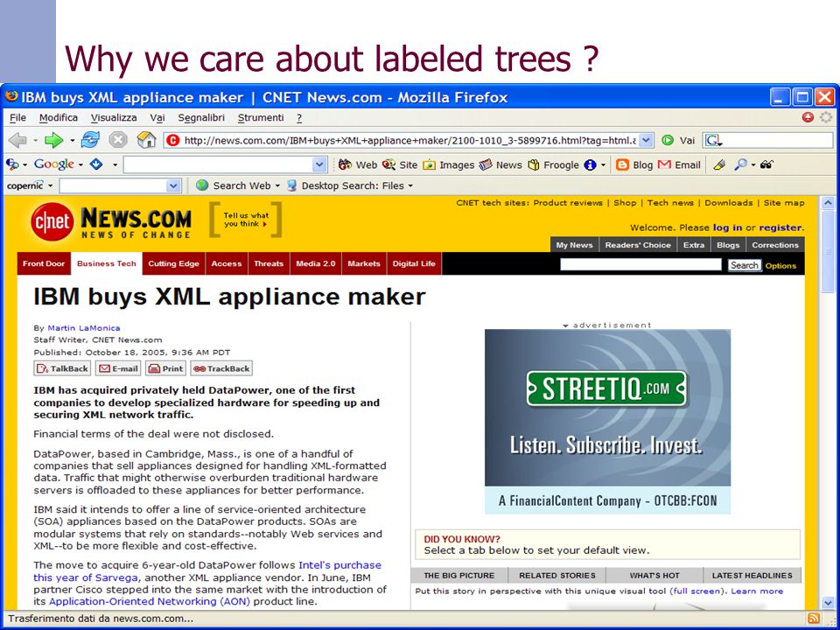Go back with the Back arrow
Image resolution: width=840 pixels, height=630 pixels.
17,140
